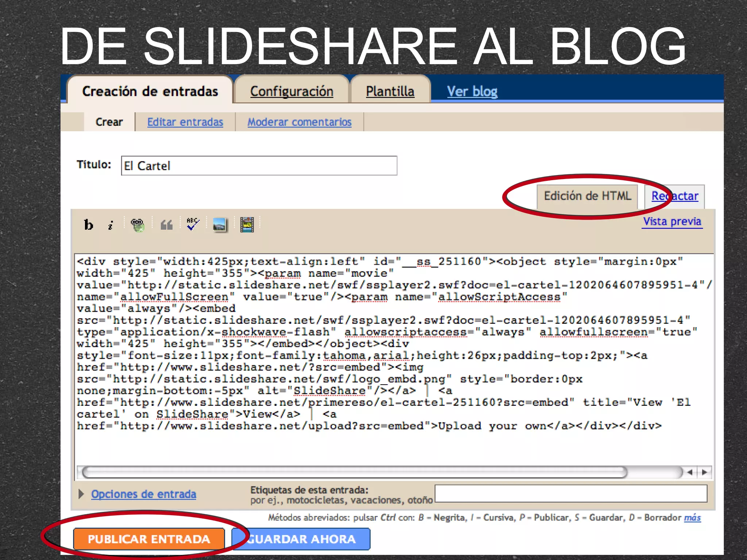Add a video with the filmstrip icon
This screenshot has width=747, height=560.
click(x=247, y=225)
